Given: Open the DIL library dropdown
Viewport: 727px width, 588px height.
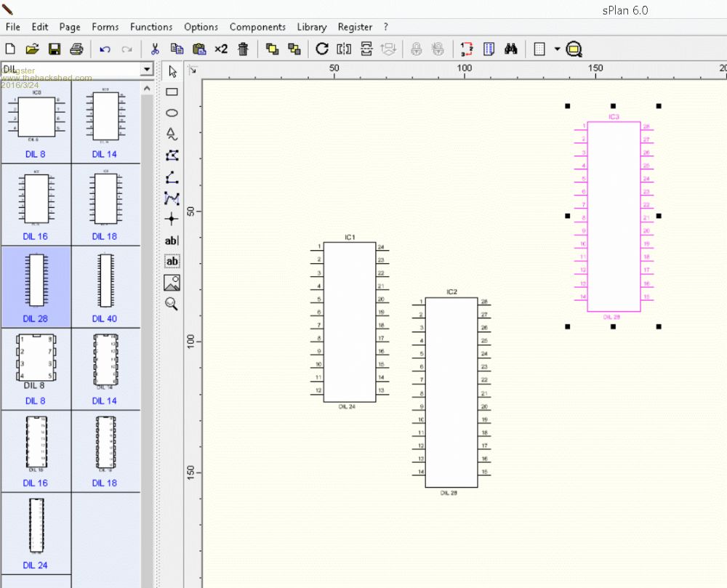Looking at the screenshot, I should (x=147, y=70).
